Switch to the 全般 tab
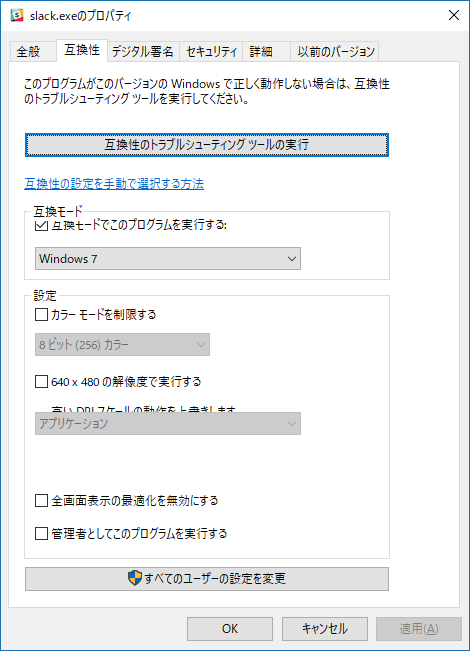The height and width of the screenshot is (651, 470). point(28,51)
